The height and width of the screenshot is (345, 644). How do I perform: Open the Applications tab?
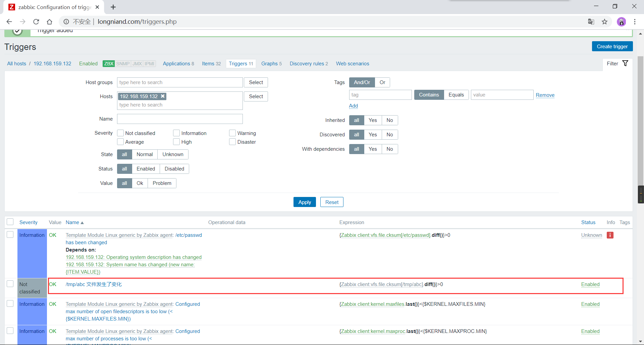click(x=178, y=64)
